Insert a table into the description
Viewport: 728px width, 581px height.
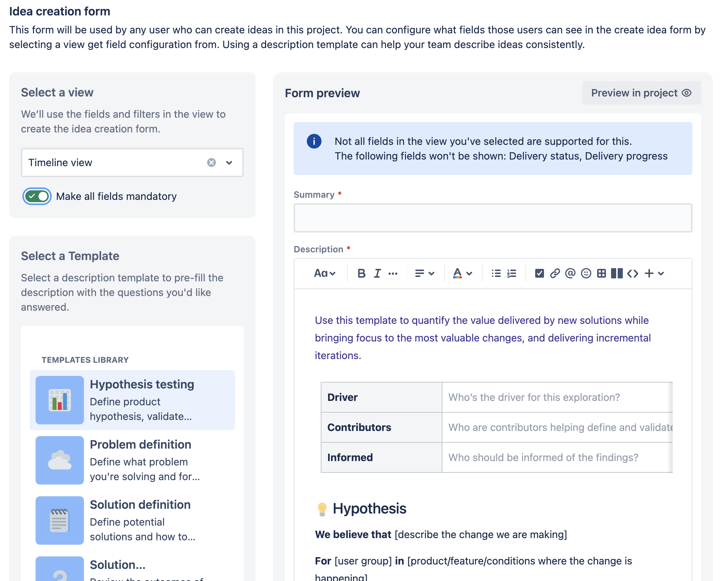(602, 273)
